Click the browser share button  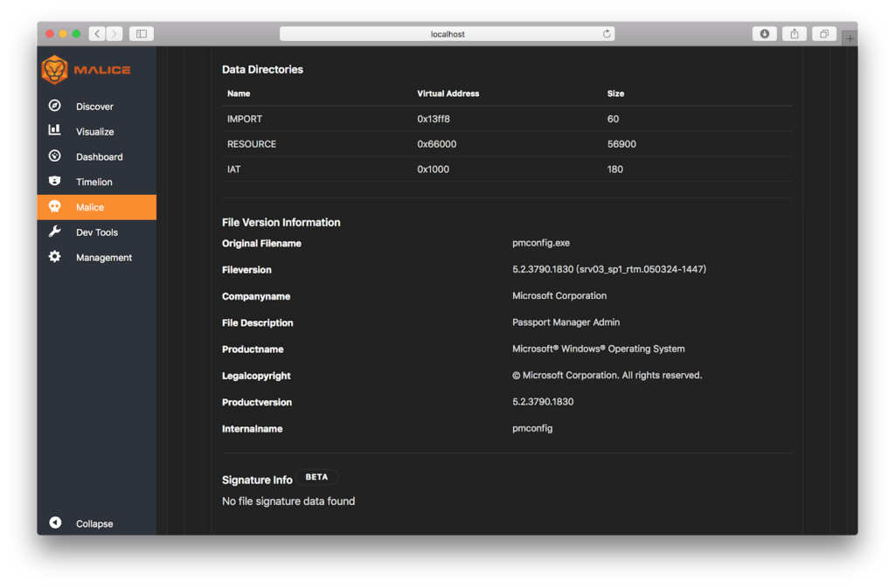(x=794, y=34)
